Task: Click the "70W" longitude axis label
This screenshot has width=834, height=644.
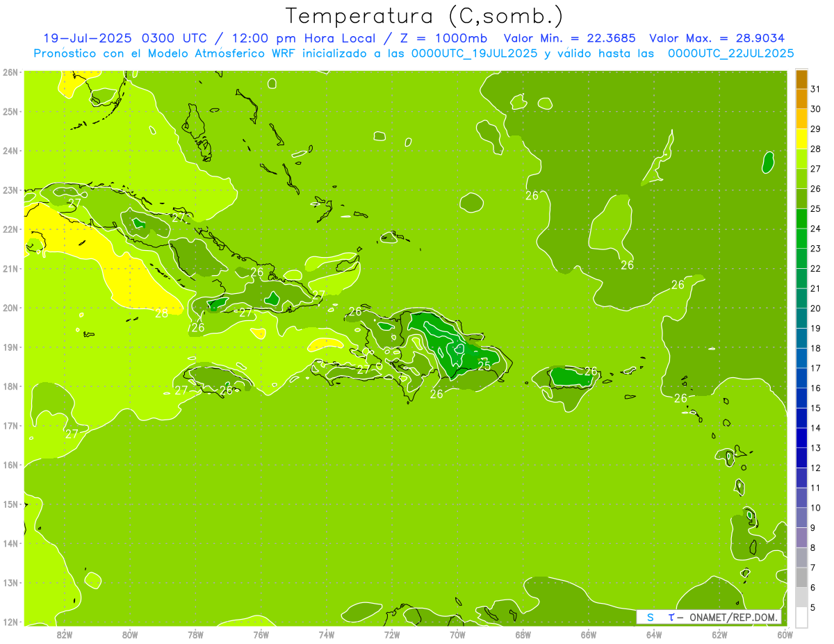Action: (x=457, y=634)
